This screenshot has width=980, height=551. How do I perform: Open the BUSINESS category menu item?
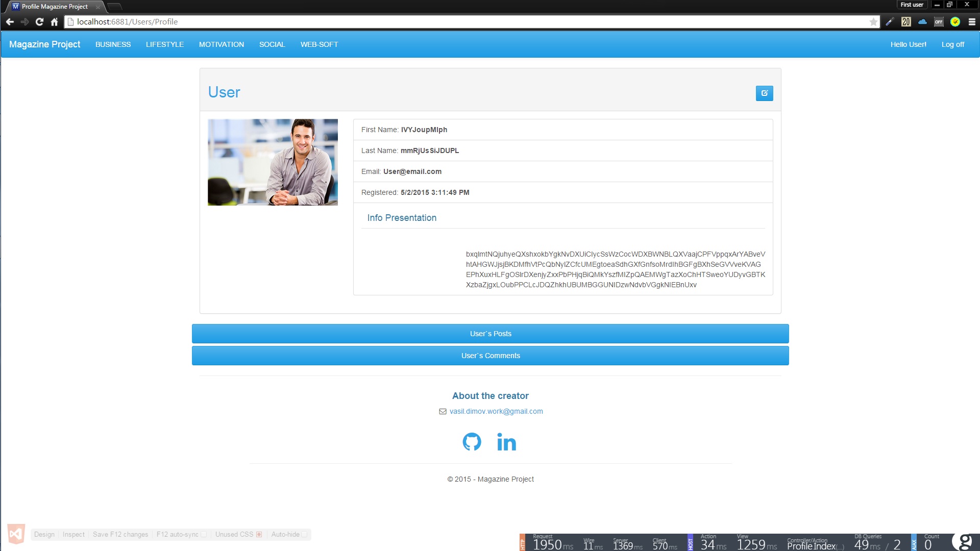click(113, 44)
